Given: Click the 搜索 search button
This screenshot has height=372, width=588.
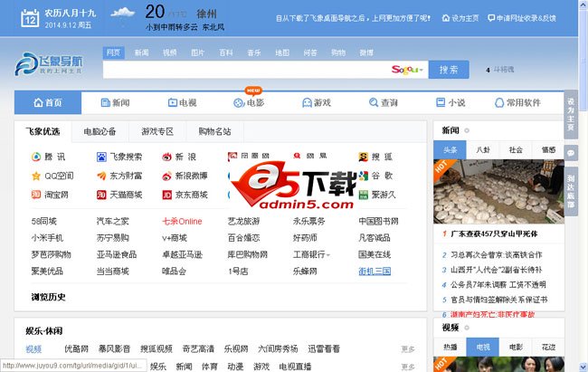Looking at the screenshot, I should (x=449, y=70).
